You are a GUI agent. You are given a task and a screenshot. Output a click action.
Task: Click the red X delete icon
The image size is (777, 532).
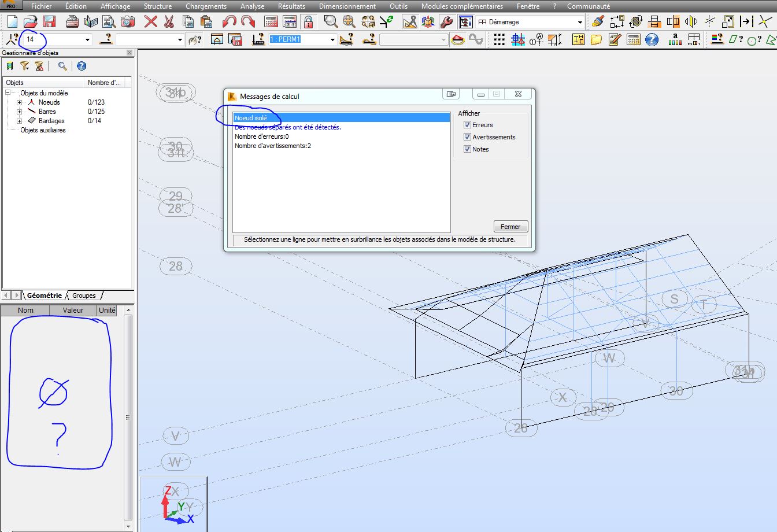[x=150, y=22]
